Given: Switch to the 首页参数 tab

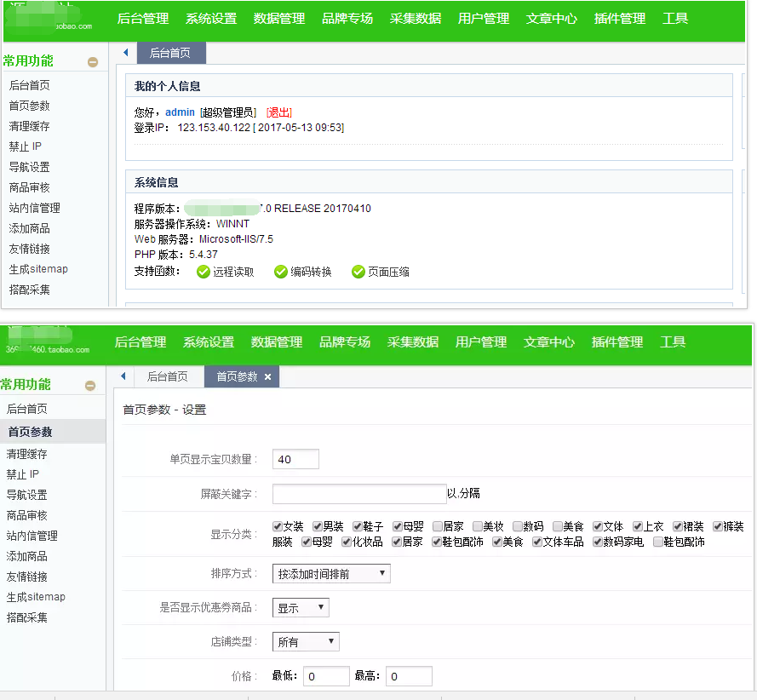Looking at the screenshot, I should (236, 376).
